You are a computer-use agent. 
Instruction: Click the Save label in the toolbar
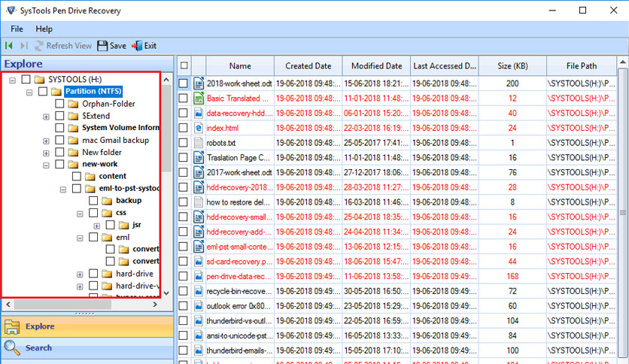[118, 46]
